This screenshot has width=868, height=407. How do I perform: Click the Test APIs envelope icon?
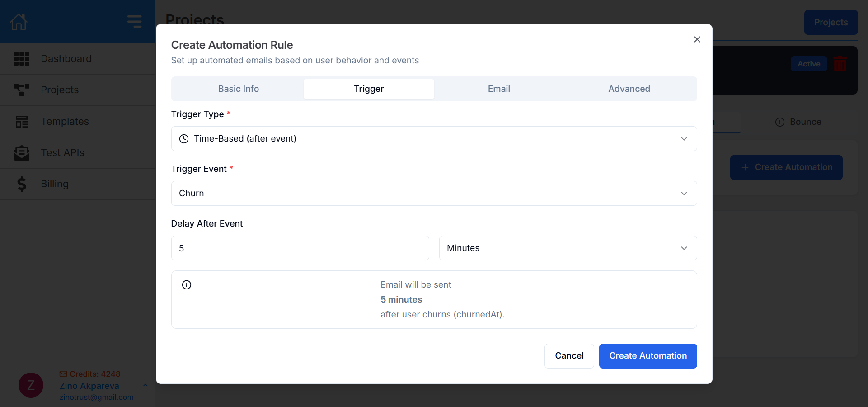point(22,152)
